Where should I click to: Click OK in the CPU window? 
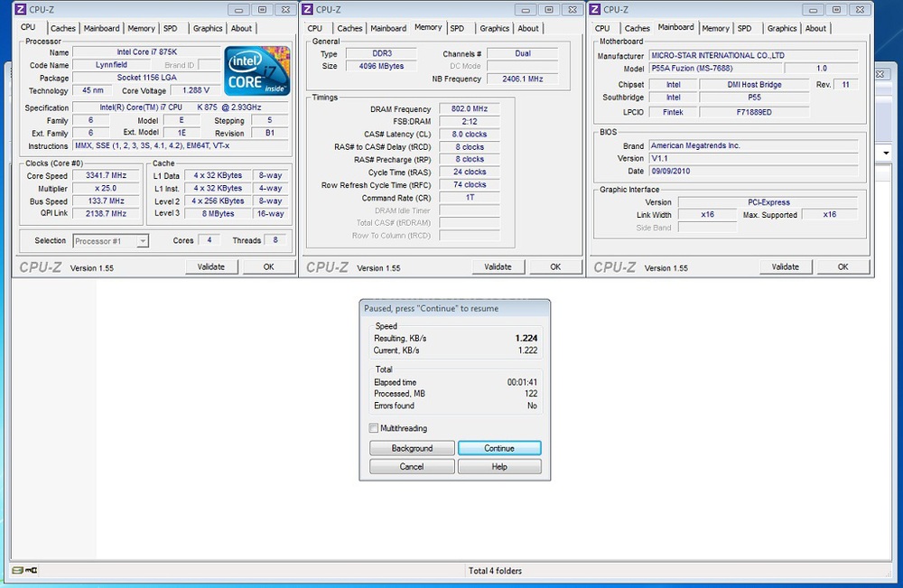(x=268, y=266)
